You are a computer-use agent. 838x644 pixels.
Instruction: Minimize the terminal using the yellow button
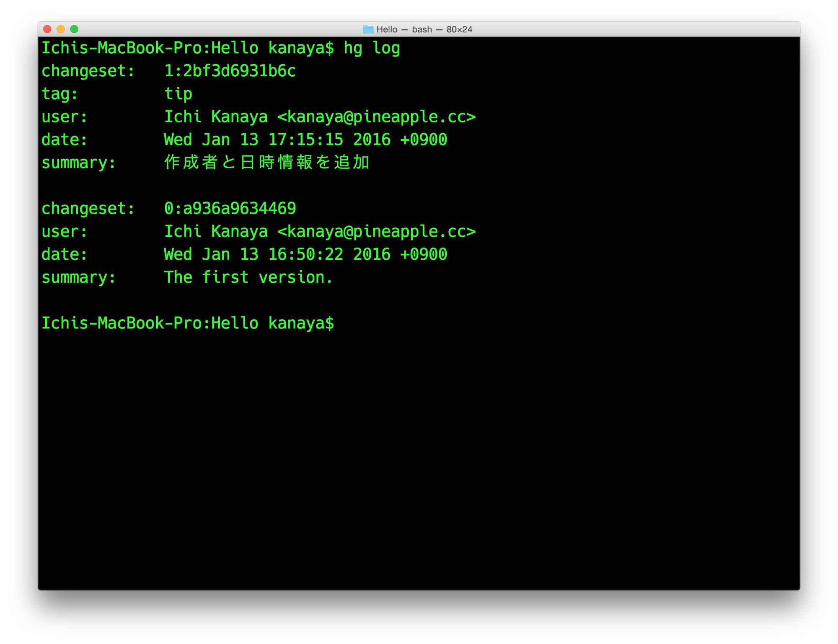pos(61,29)
